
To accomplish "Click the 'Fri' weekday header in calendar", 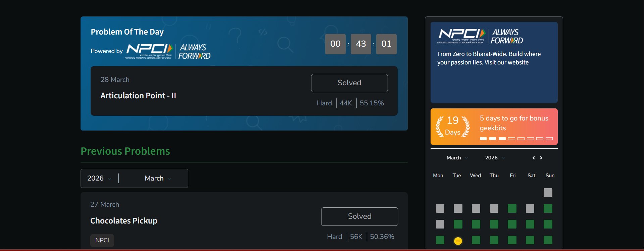I will click(x=512, y=175).
